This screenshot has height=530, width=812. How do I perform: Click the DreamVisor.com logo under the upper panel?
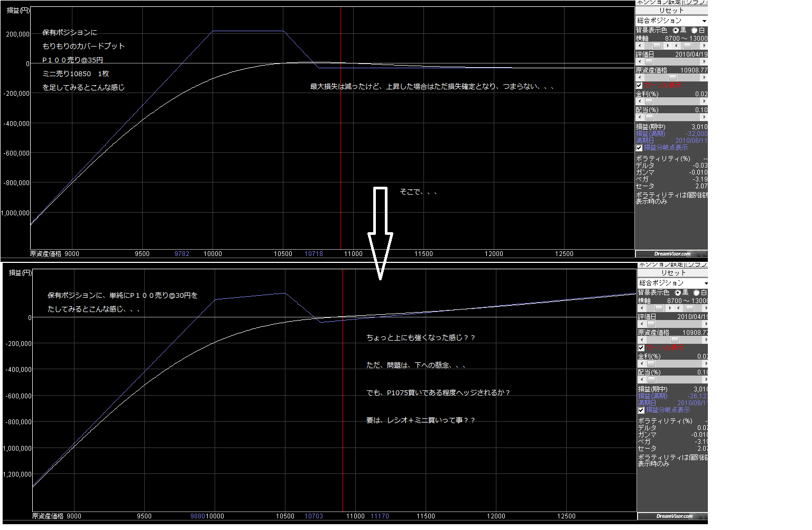pos(672,254)
